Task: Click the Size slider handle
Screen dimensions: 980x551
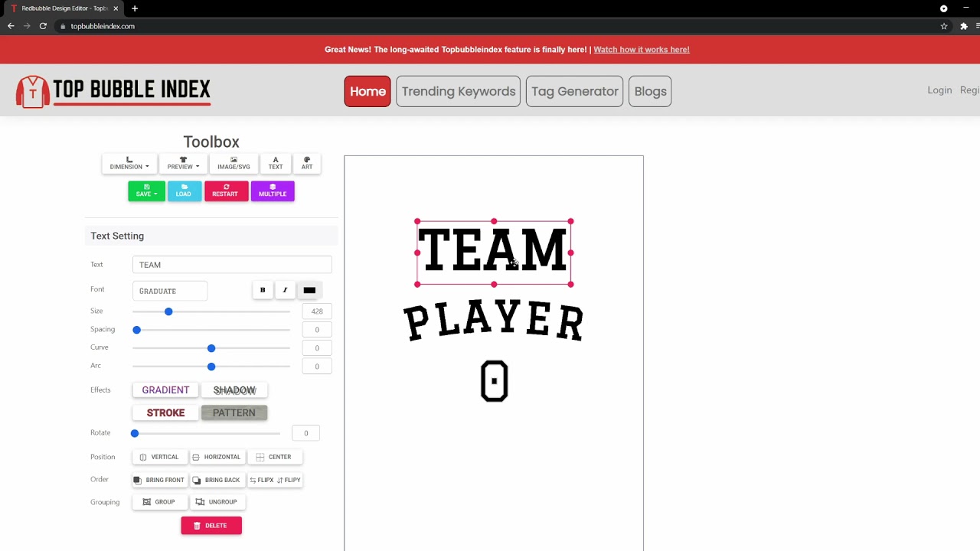Action: tap(168, 311)
